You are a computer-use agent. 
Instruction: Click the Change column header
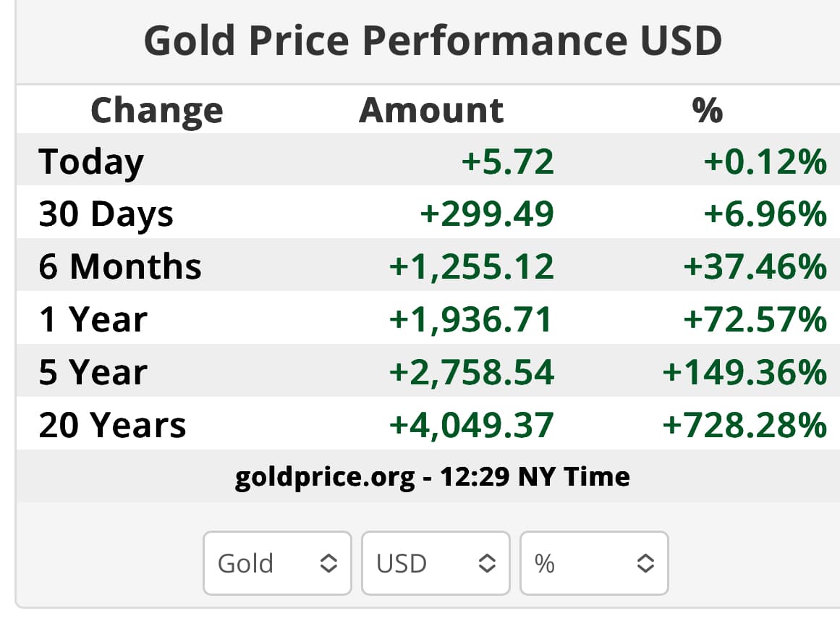(156, 110)
